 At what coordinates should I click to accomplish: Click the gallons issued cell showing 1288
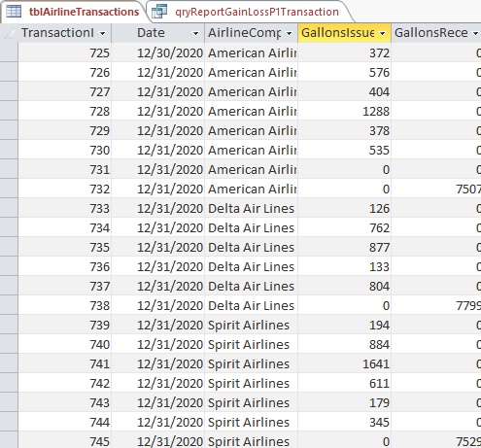tap(344, 111)
